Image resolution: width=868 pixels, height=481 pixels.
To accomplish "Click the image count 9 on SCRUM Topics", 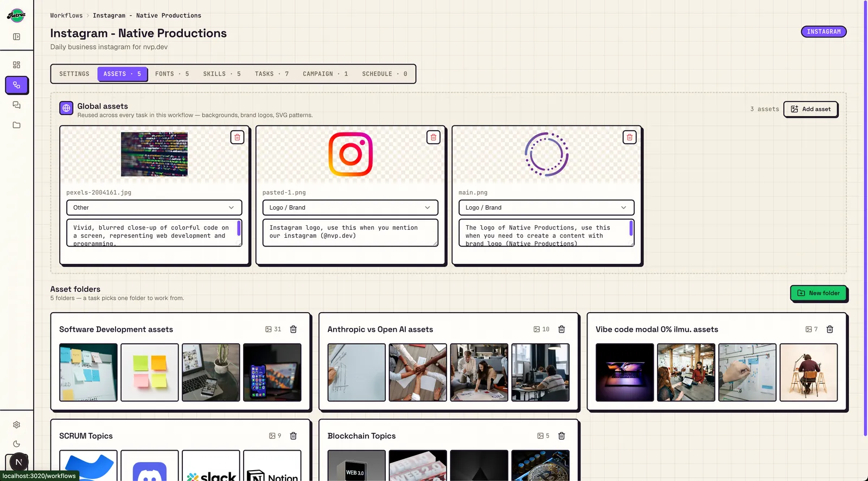I will pyautogui.click(x=276, y=436).
